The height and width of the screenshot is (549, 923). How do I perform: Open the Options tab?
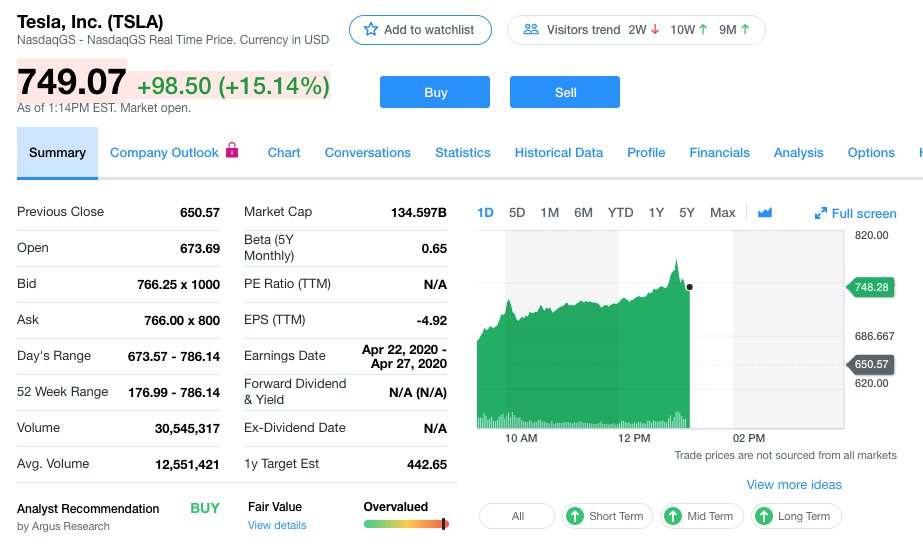click(x=871, y=152)
